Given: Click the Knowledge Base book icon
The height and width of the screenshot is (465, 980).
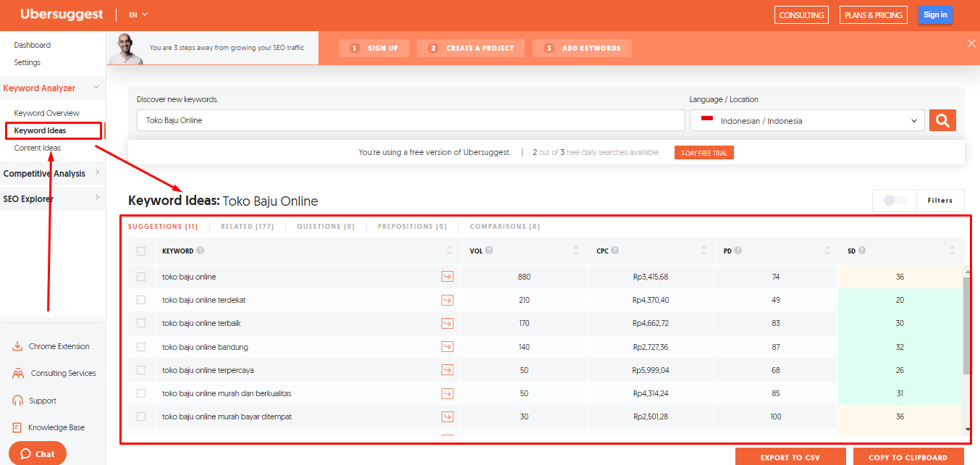Looking at the screenshot, I should point(17,427).
